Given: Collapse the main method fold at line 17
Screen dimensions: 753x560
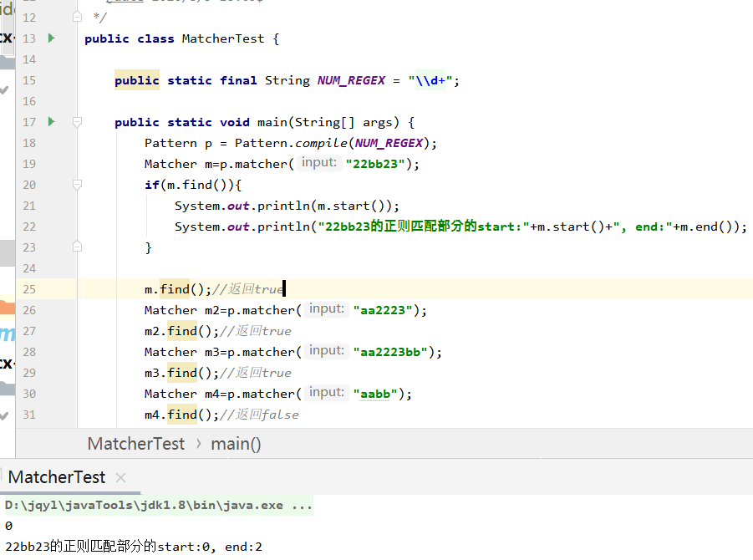Looking at the screenshot, I should (77, 122).
